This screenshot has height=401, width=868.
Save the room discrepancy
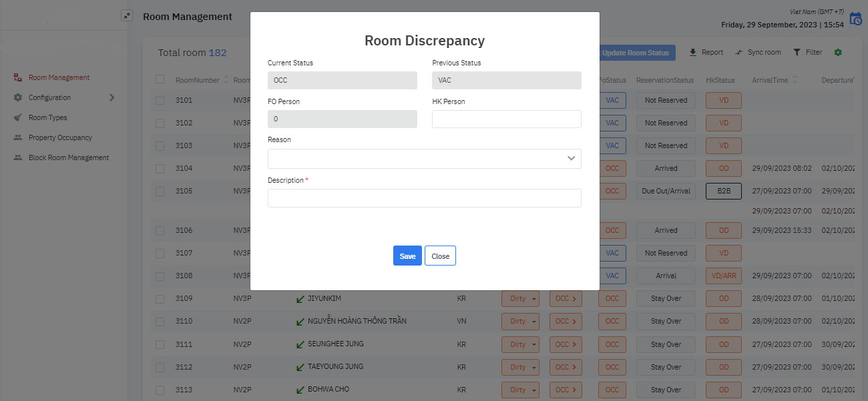pos(407,256)
